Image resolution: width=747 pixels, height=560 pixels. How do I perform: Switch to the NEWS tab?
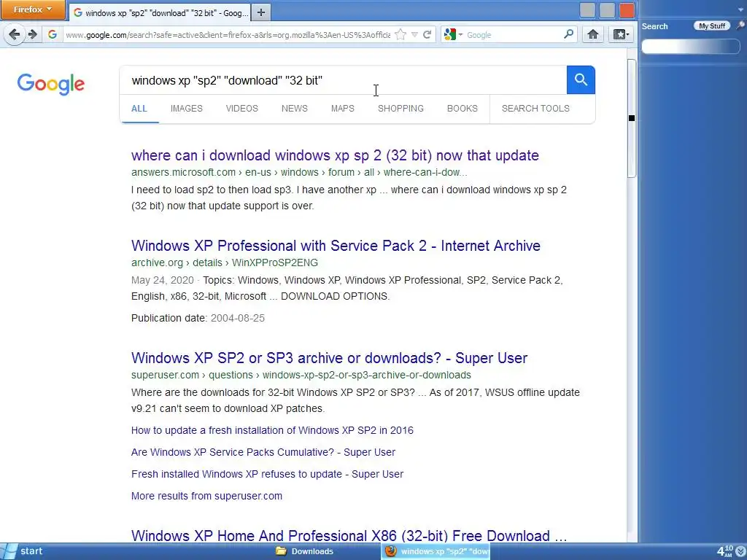(x=295, y=109)
